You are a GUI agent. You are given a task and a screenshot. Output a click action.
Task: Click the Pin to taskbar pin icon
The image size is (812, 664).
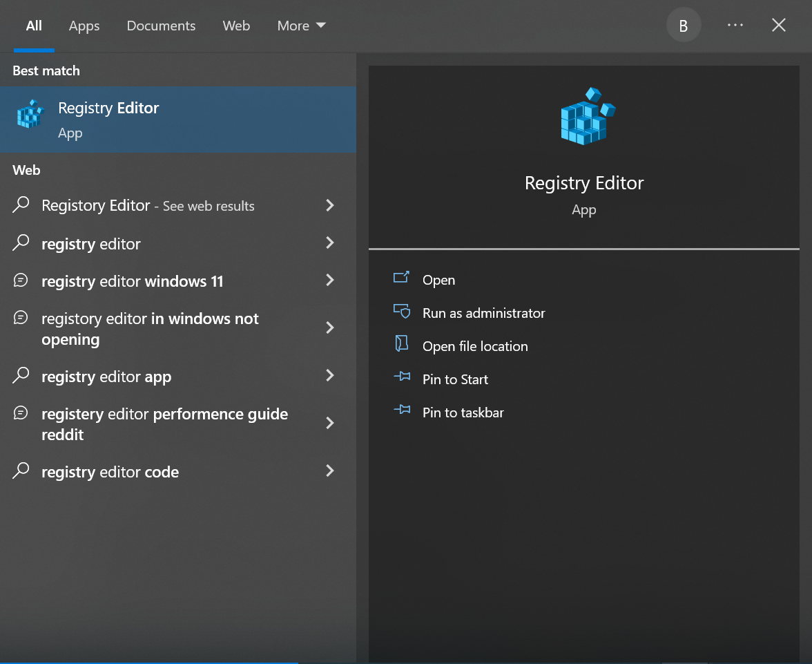(x=401, y=410)
